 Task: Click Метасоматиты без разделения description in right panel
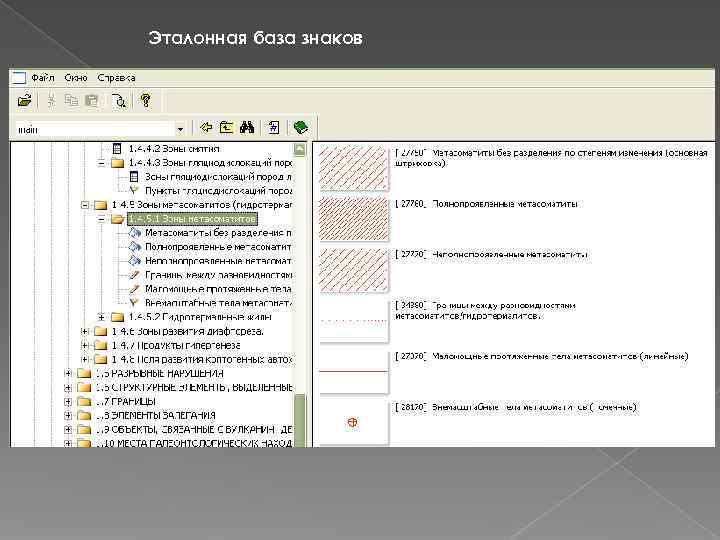pos(551,158)
